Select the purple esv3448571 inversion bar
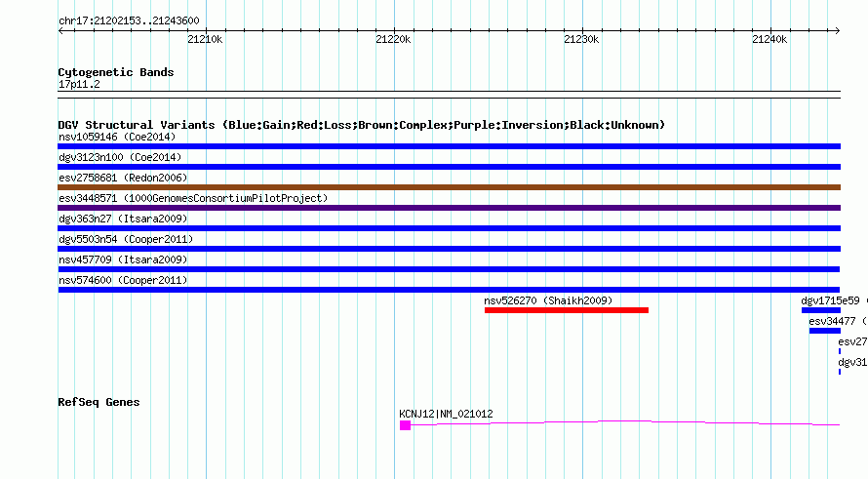This screenshot has width=868, height=479. 449,208
